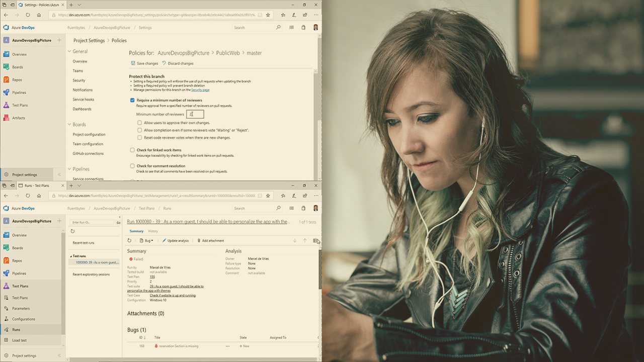644x362 pixels.
Task: Open the tab list chevron in the Settings browser
Action: [79, 5]
